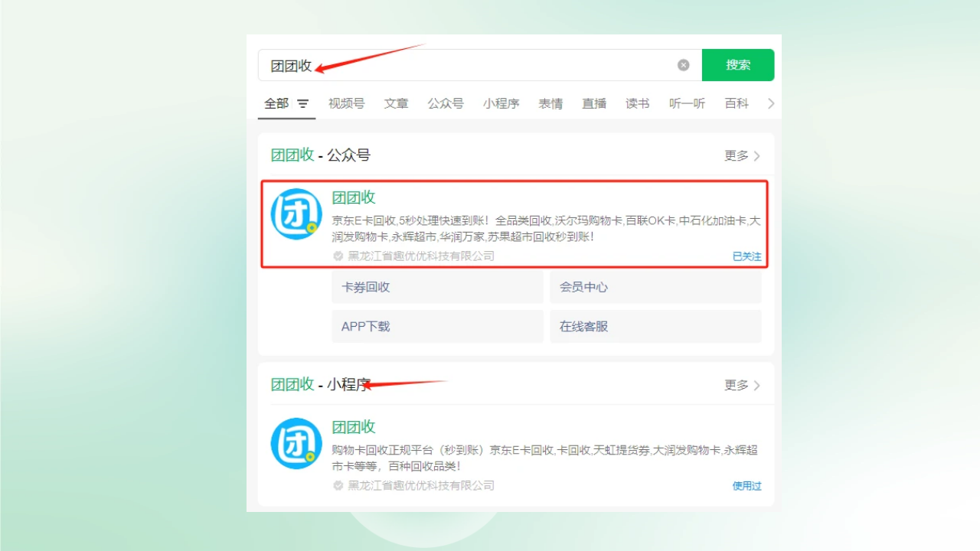Click the 团团收 - 小程序 section heading
980x551 pixels.
pyautogui.click(x=320, y=385)
